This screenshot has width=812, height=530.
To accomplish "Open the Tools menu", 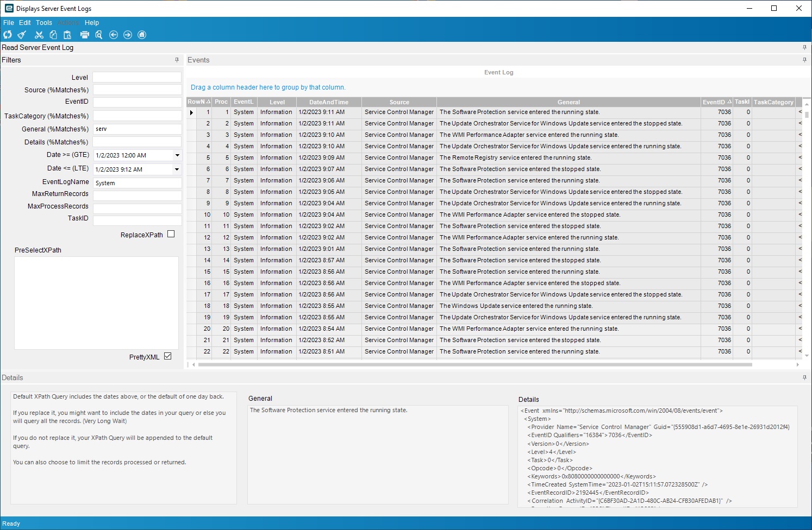I will pos(44,23).
